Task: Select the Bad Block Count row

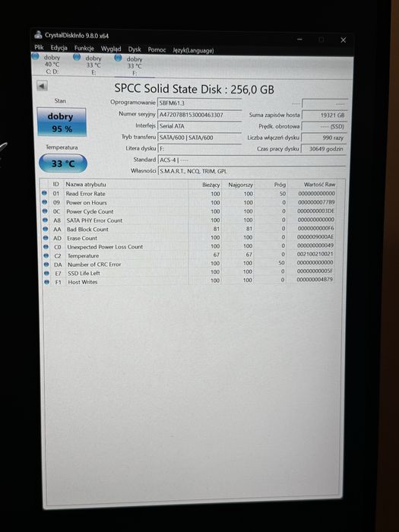Action: pos(188,229)
